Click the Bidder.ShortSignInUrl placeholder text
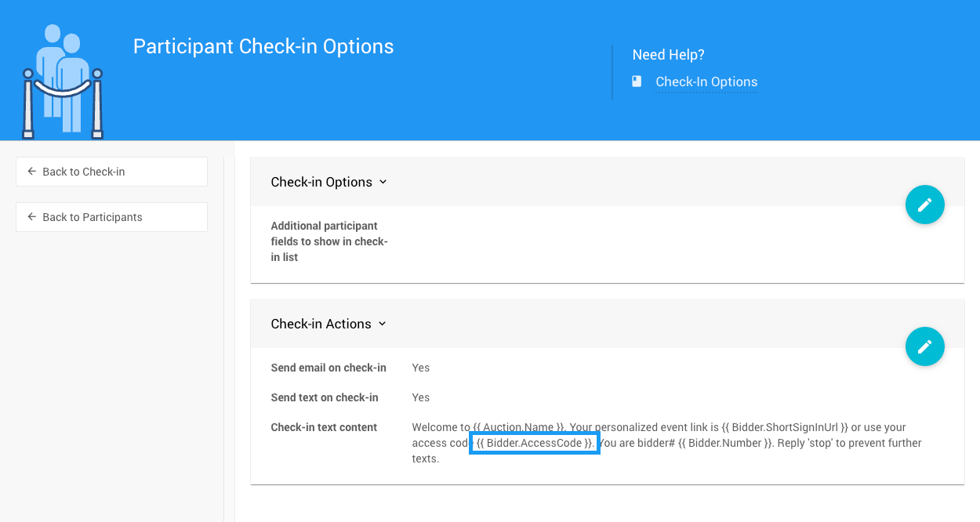This screenshot has height=522, width=980. [789, 427]
